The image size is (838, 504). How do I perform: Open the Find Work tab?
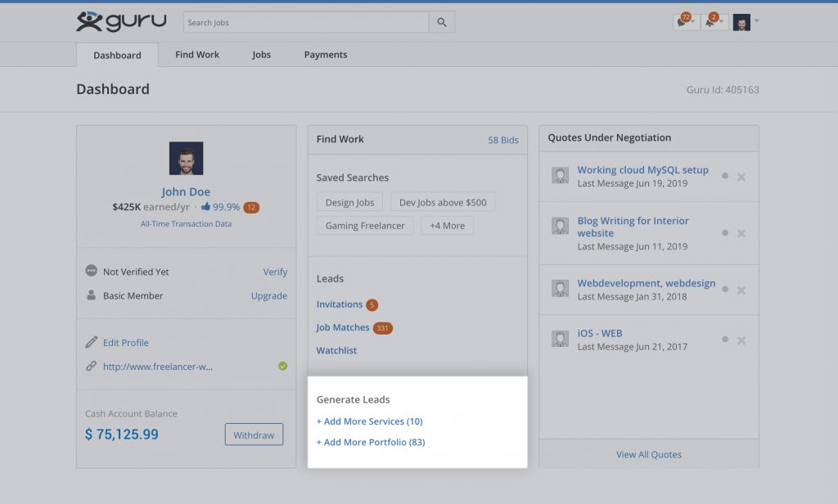click(197, 55)
